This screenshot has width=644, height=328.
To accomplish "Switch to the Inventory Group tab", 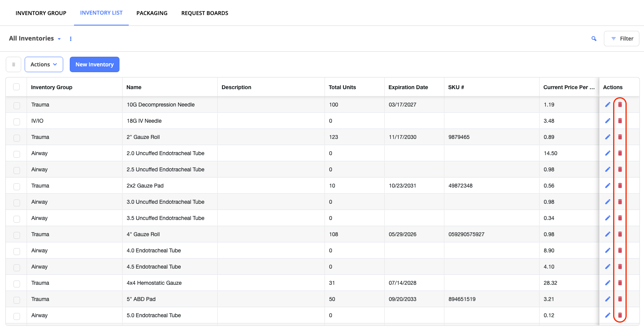I will [41, 13].
